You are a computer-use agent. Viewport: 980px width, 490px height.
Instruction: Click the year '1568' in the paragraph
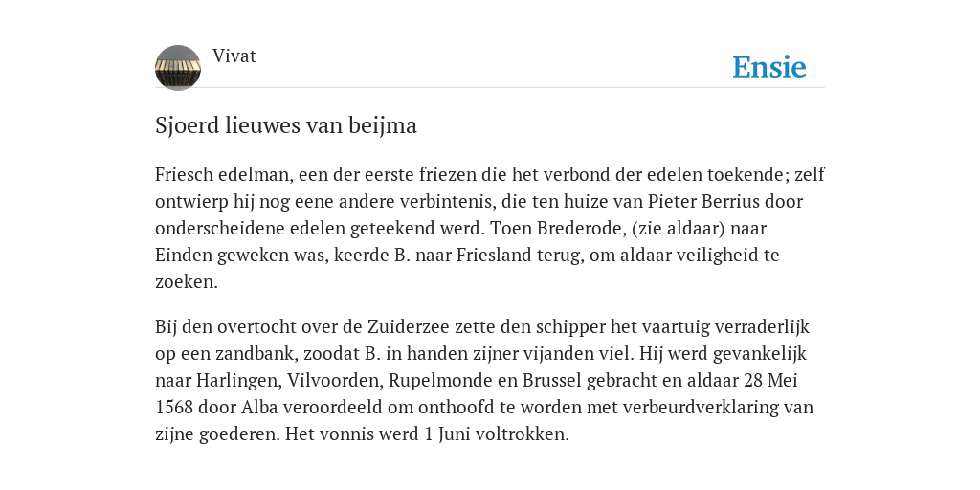174,408
